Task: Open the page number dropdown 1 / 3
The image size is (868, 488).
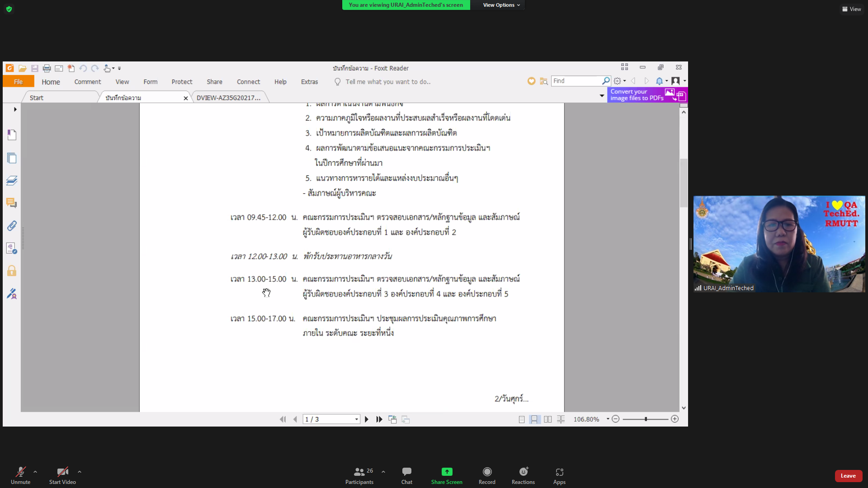Action: coord(357,419)
